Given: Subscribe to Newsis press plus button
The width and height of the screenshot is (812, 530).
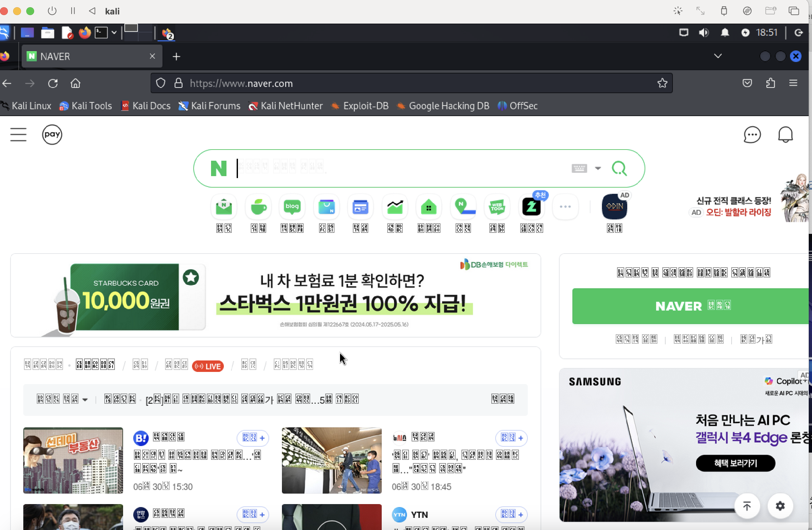Looking at the screenshot, I should (x=511, y=438).
